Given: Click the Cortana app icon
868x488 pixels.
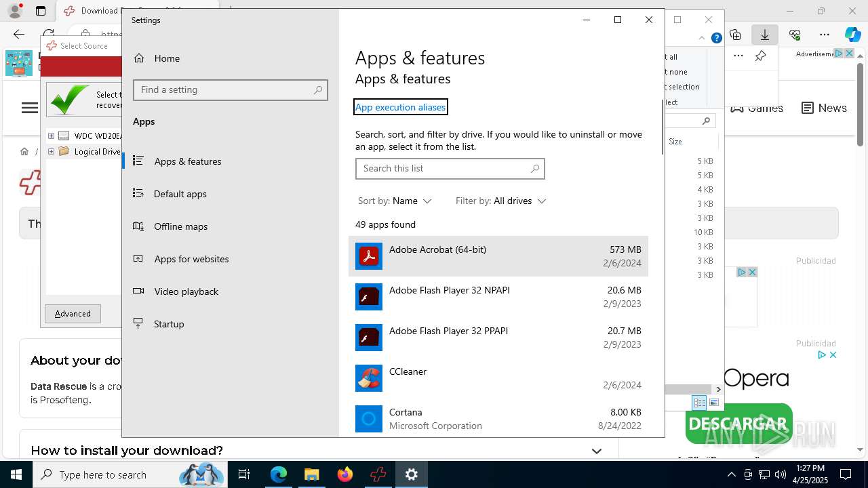Looking at the screenshot, I should click(369, 419).
